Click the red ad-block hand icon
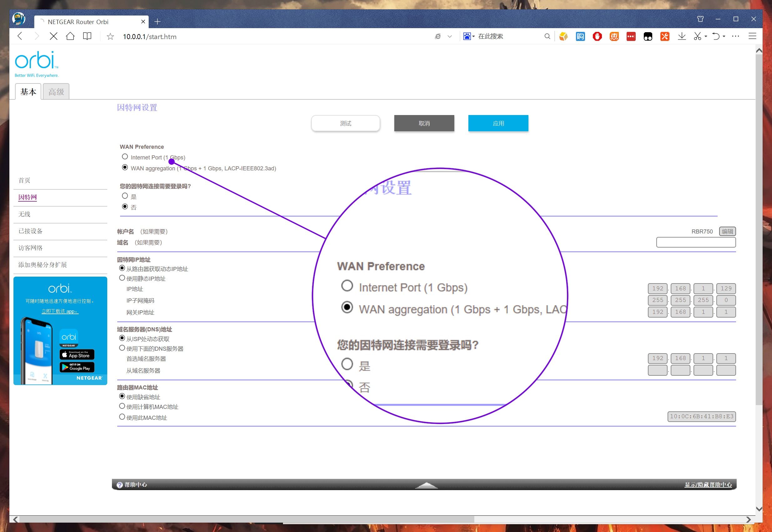This screenshot has width=772, height=532. pos(597,36)
